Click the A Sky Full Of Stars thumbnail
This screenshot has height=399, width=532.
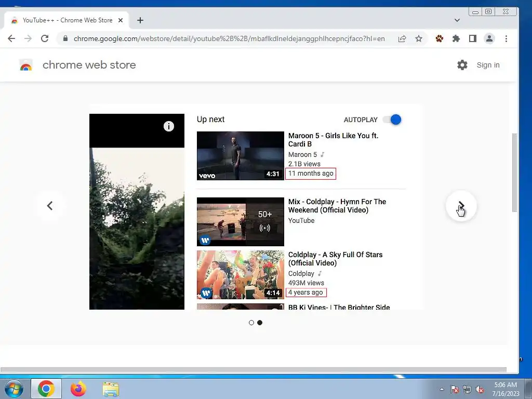[240, 275]
